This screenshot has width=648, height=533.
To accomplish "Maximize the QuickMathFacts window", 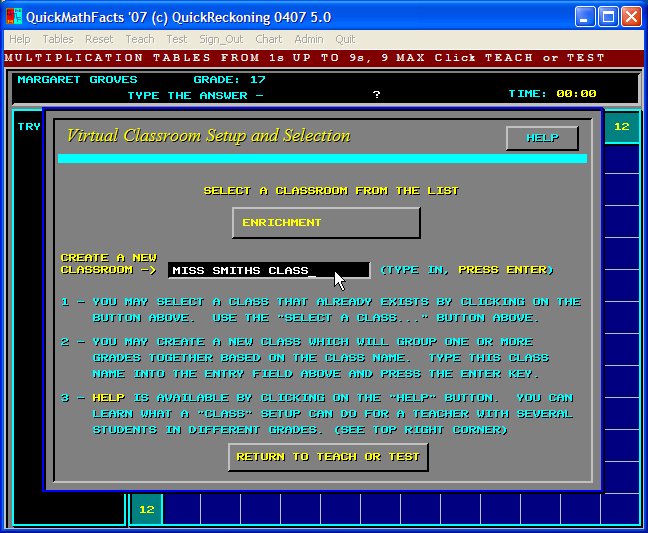I will tap(609, 17).
